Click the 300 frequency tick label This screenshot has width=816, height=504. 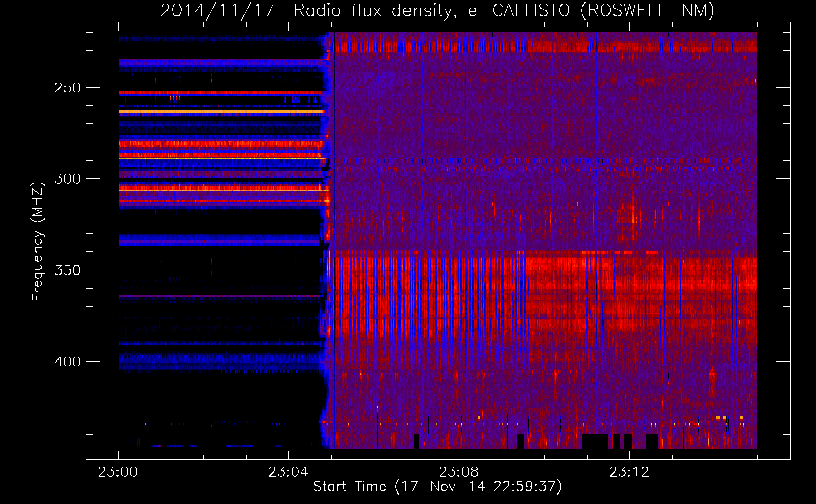tap(68, 179)
